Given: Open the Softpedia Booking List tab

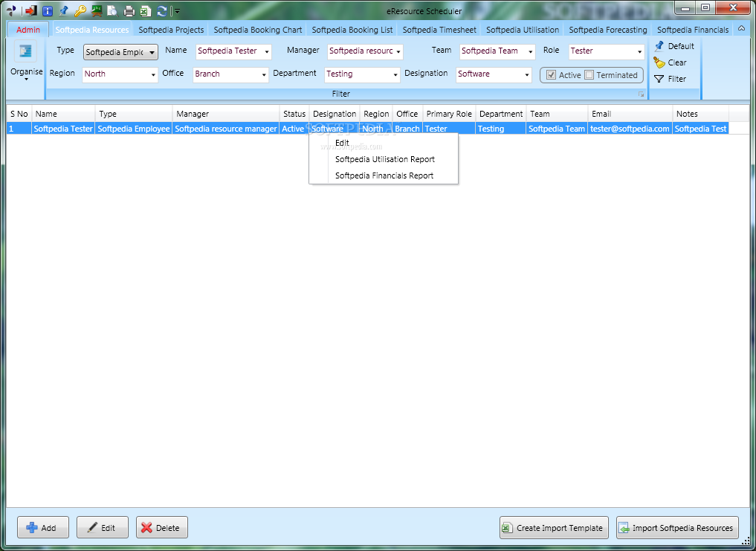Looking at the screenshot, I should 352,30.
